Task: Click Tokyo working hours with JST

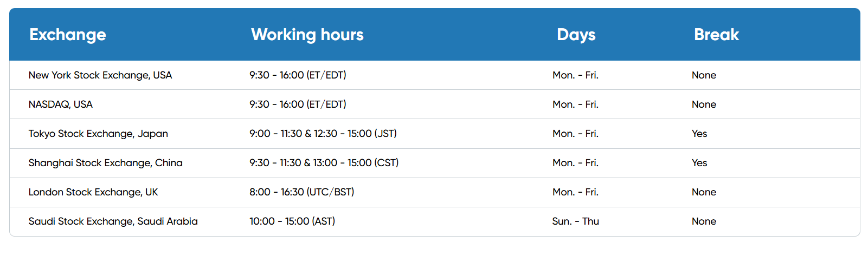Action: coord(323,134)
